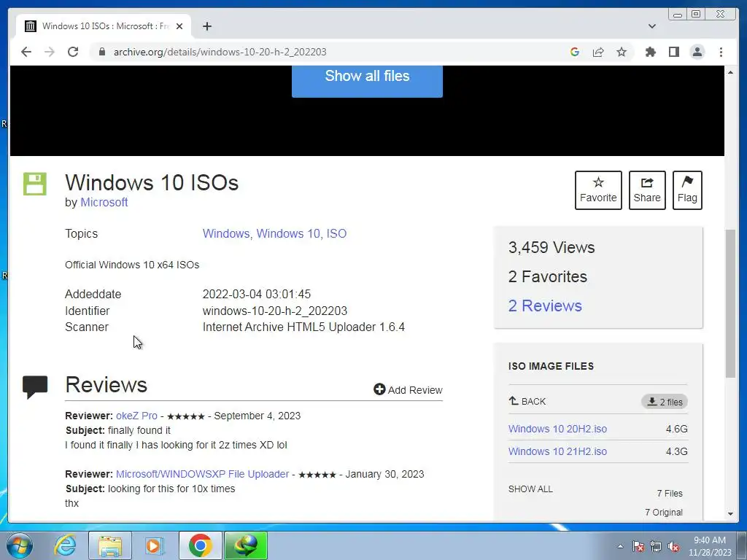The height and width of the screenshot is (560, 747).
Task: Jump to the 2 Reviews link
Action: tap(545, 306)
